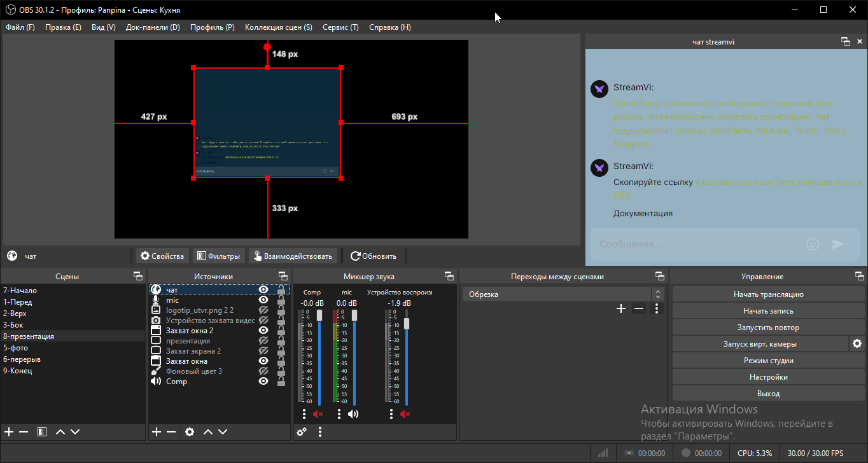
Task: Open the Вид menu
Action: (104, 27)
